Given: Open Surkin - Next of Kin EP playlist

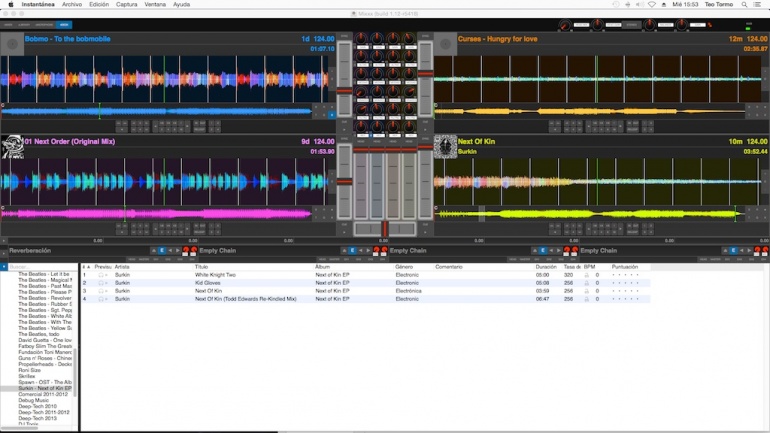Looking at the screenshot, I should 45,388.
